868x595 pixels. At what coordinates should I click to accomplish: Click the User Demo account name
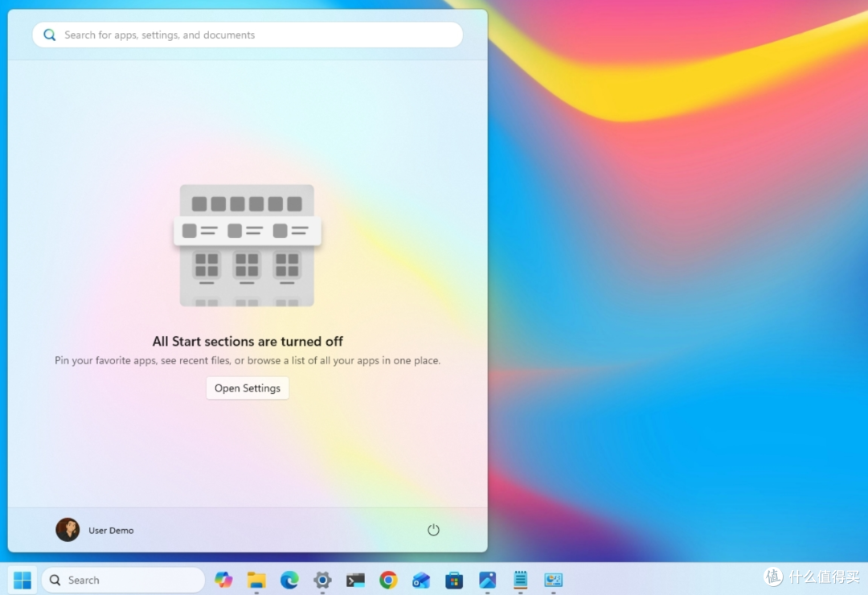coord(111,531)
